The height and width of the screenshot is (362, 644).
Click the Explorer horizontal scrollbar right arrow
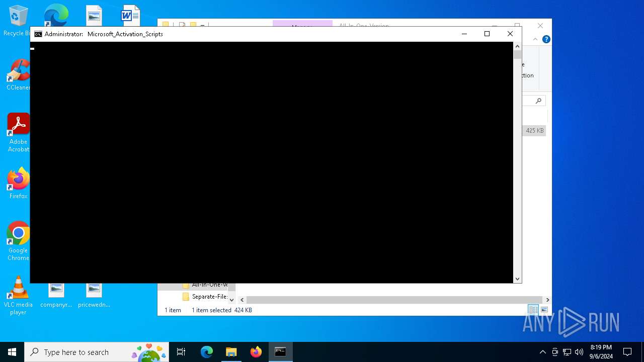(547, 300)
